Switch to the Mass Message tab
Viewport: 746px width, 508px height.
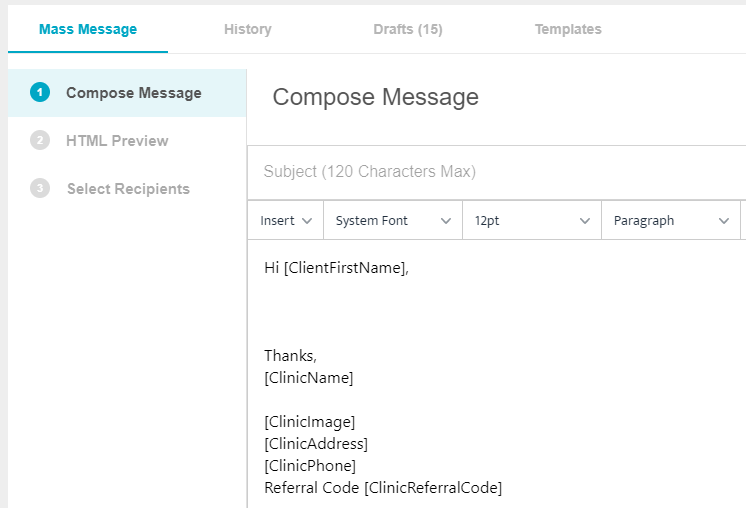[88, 29]
